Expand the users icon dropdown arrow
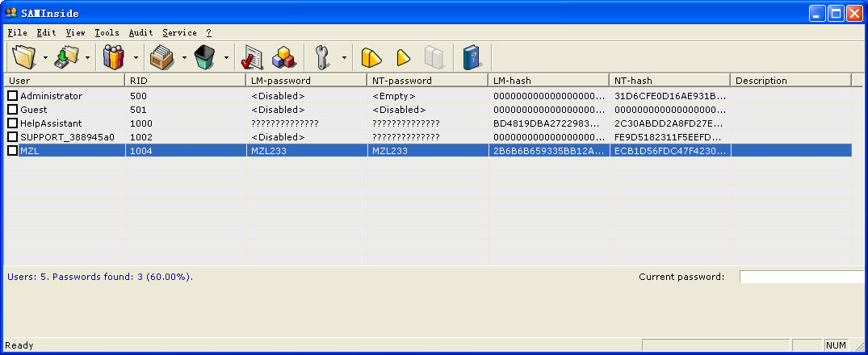 pos(136,57)
